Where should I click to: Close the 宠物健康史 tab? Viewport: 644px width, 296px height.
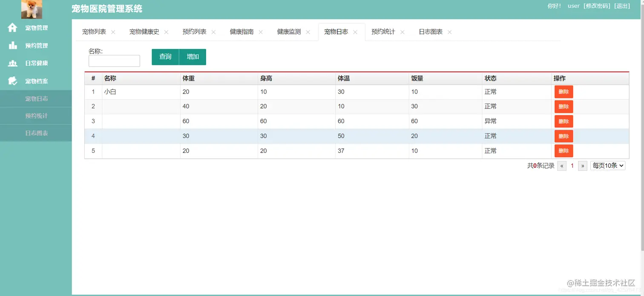point(166,32)
